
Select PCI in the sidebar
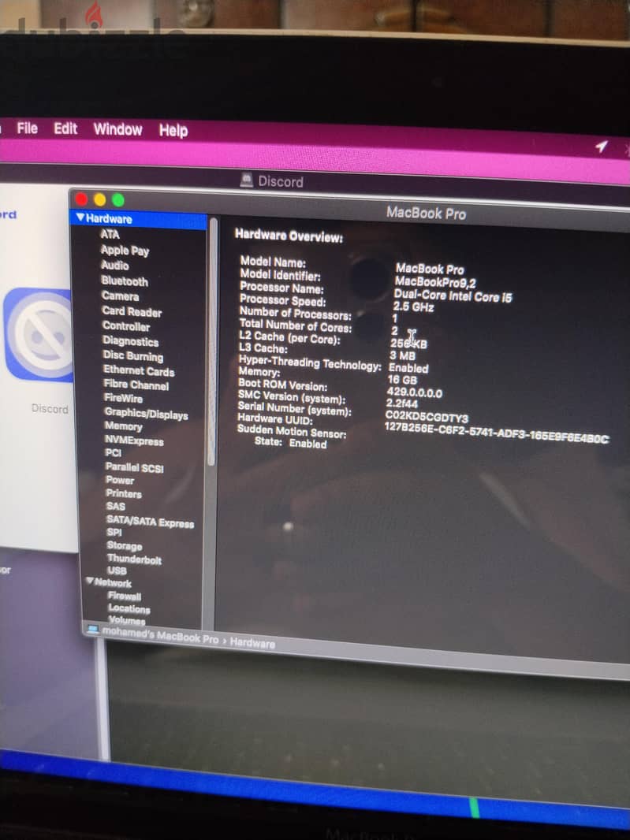113,452
